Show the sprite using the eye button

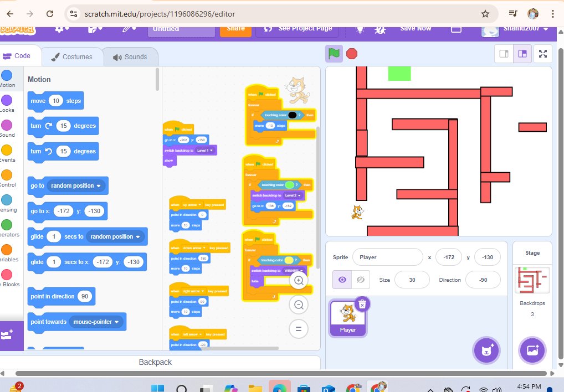342,280
